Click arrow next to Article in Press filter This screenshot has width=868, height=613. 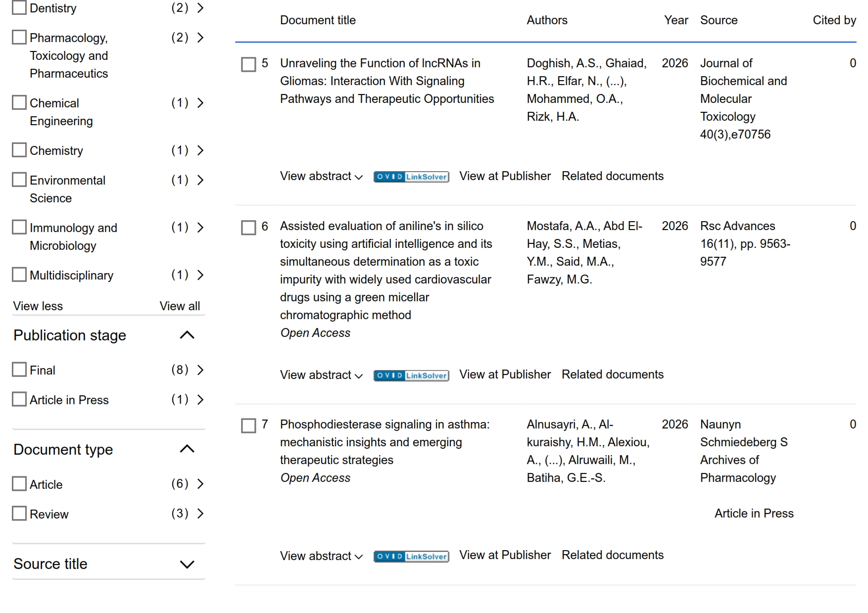tap(200, 400)
